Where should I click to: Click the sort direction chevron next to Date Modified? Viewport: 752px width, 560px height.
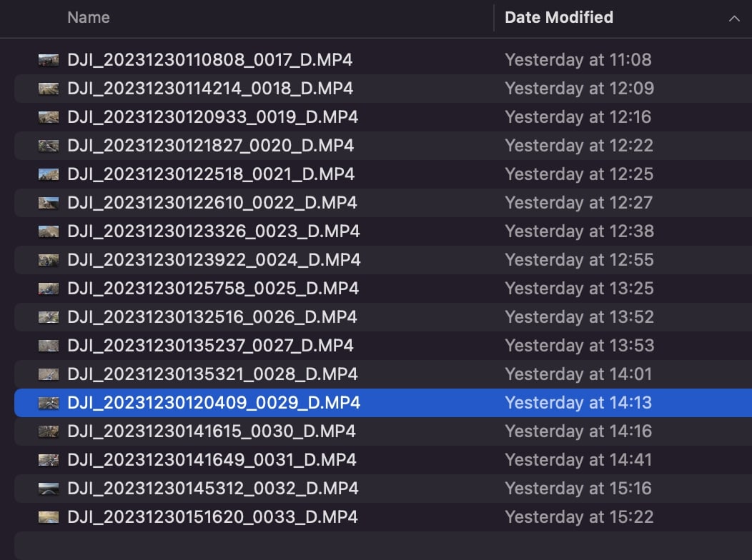pos(735,17)
